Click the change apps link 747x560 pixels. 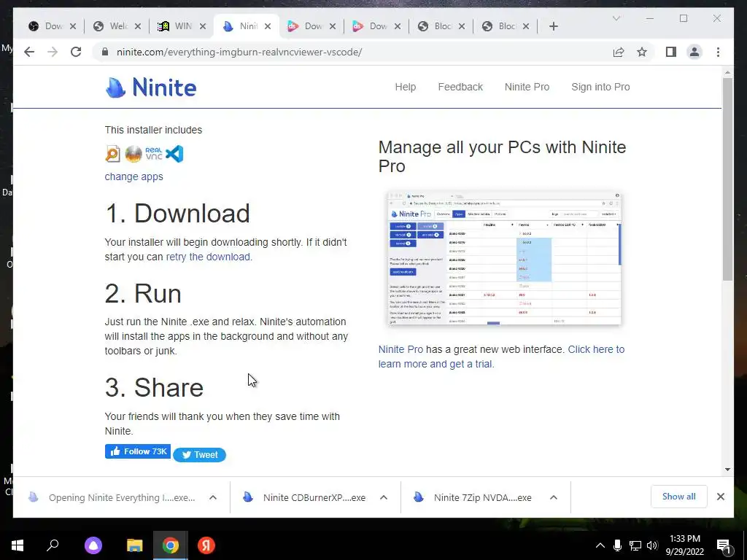pos(134,176)
